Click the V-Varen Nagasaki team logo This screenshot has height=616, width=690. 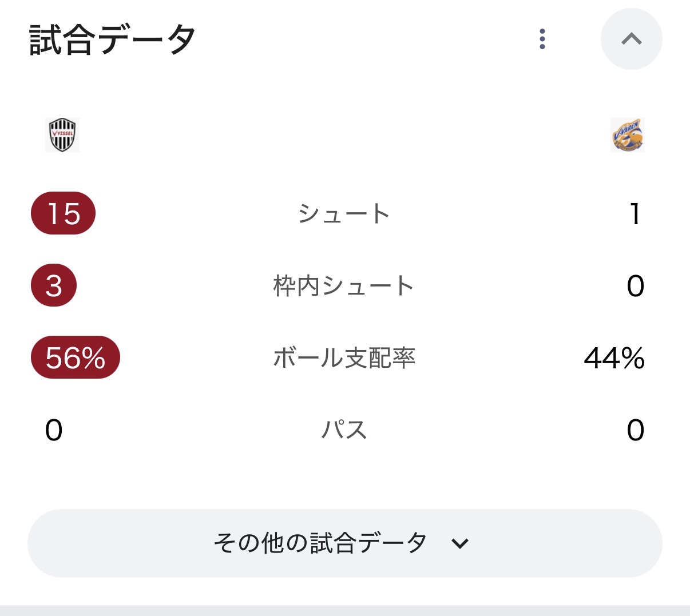627,135
